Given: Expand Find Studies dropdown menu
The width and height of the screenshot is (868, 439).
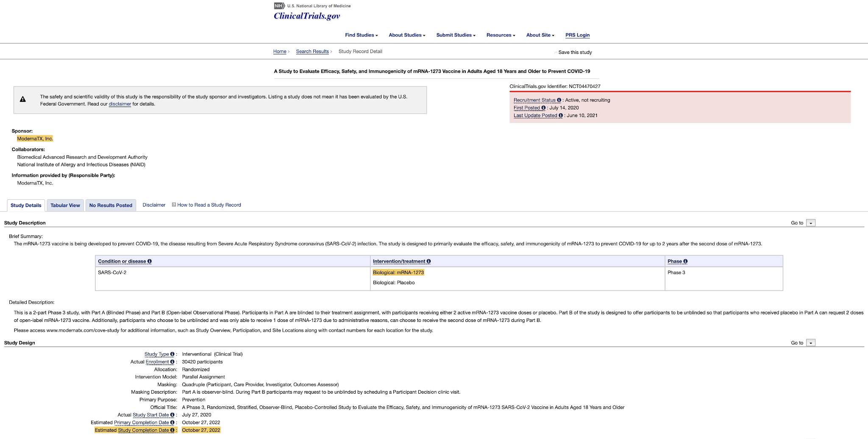Looking at the screenshot, I should pos(361,35).
